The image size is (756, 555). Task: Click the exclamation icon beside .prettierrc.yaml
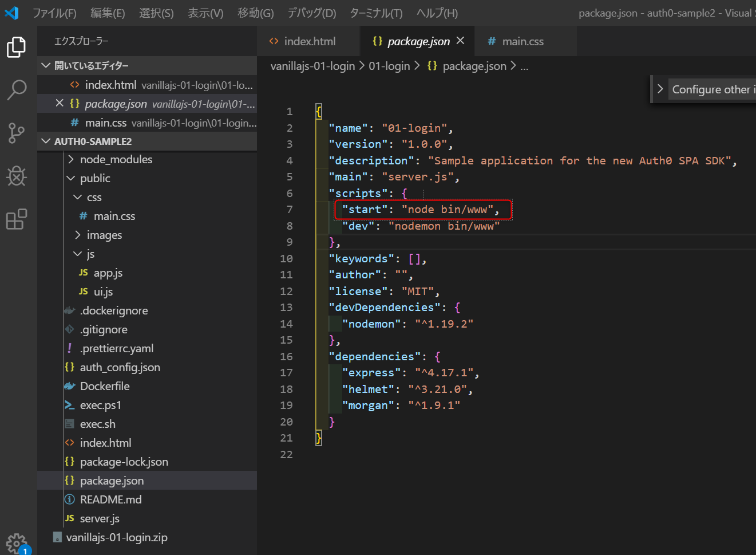[x=70, y=348]
